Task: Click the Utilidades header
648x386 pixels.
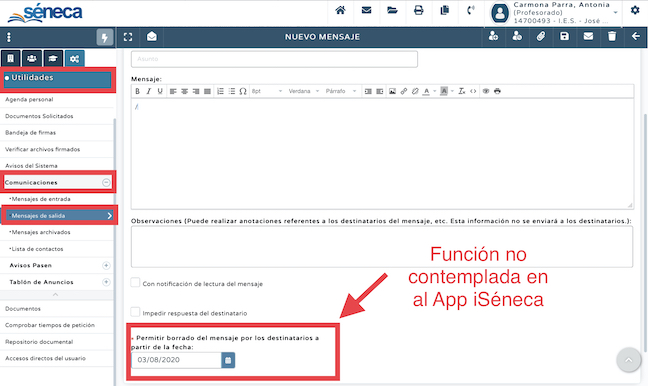Action: point(57,79)
